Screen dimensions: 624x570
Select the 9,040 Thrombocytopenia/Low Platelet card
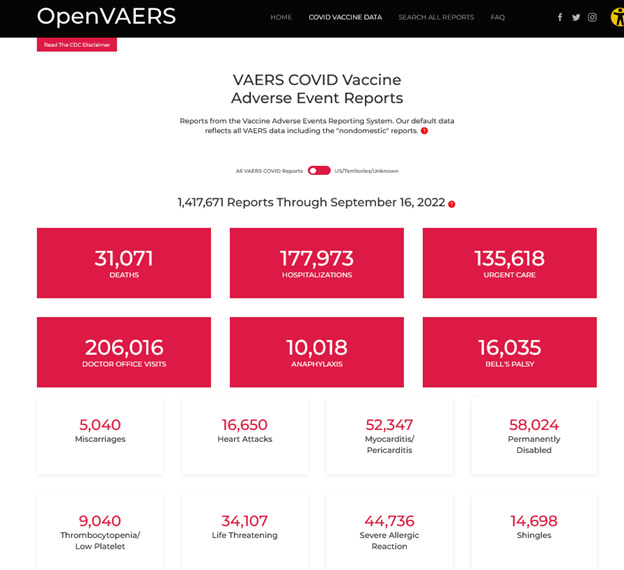click(x=100, y=531)
